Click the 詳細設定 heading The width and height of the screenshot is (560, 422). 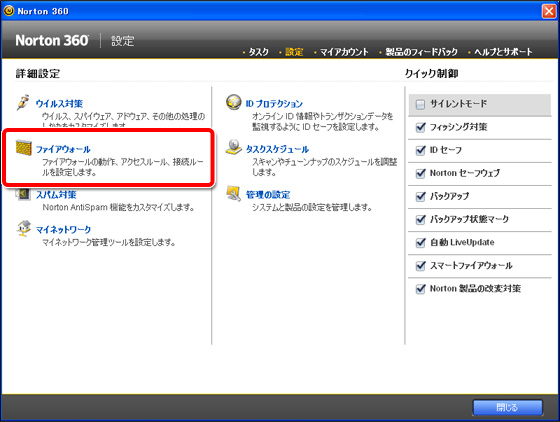click(x=38, y=74)
